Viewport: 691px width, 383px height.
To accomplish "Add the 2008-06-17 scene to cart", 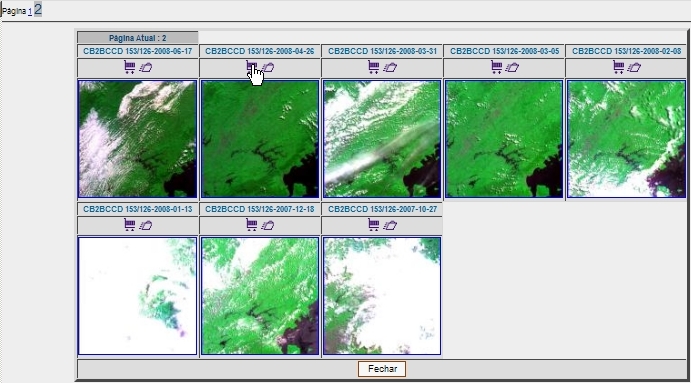I will [130, 67].
